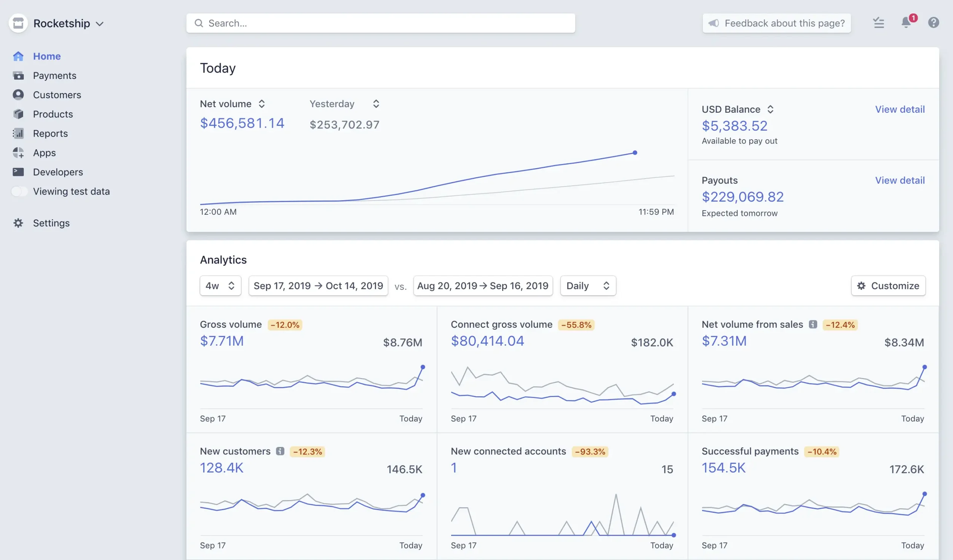The width and height of the screenshot is (953, 560).
Task: Click the Settings gear icon in sidebar
Action: point(18,223)
